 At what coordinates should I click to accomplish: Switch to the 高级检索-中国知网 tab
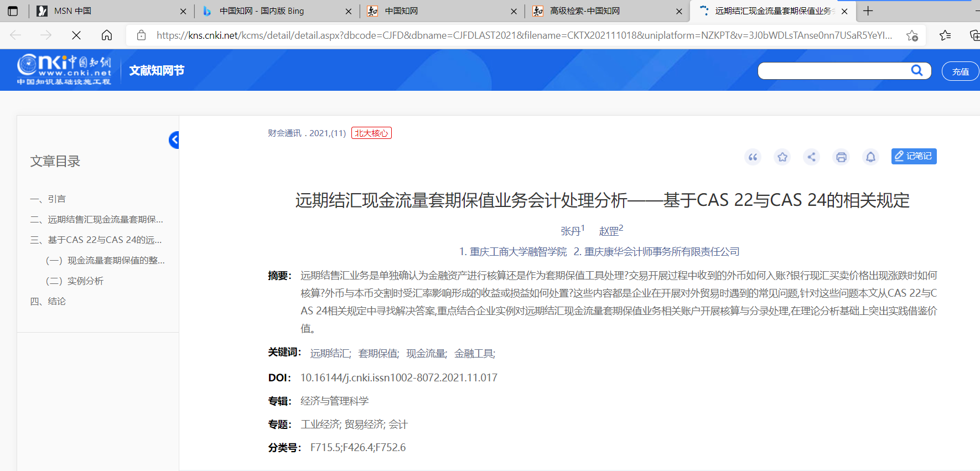[584, 11]
